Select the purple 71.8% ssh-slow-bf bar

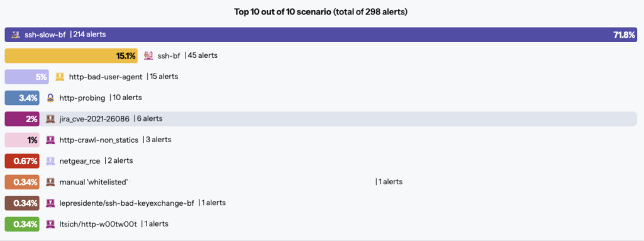[321, 35]
